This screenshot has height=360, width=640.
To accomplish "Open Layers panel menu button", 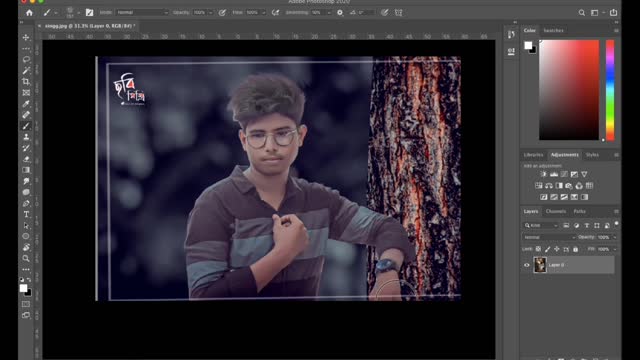I will coord(616,211).
